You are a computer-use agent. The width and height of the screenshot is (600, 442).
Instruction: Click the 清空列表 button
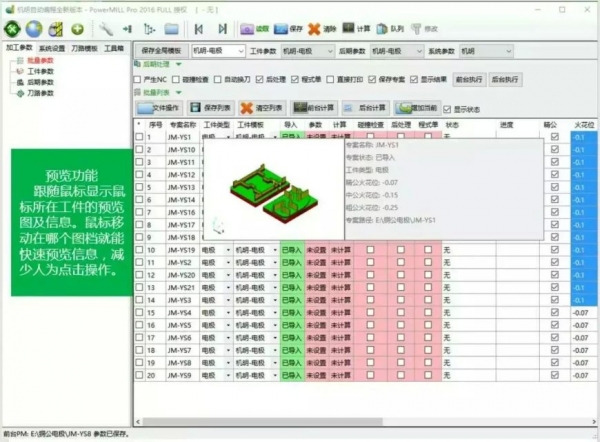(262, 108)
